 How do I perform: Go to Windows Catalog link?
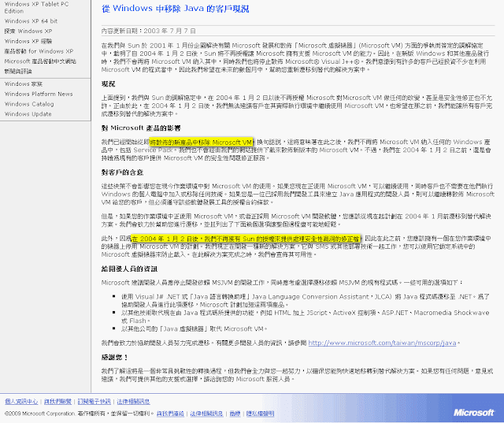pos(29,104)
